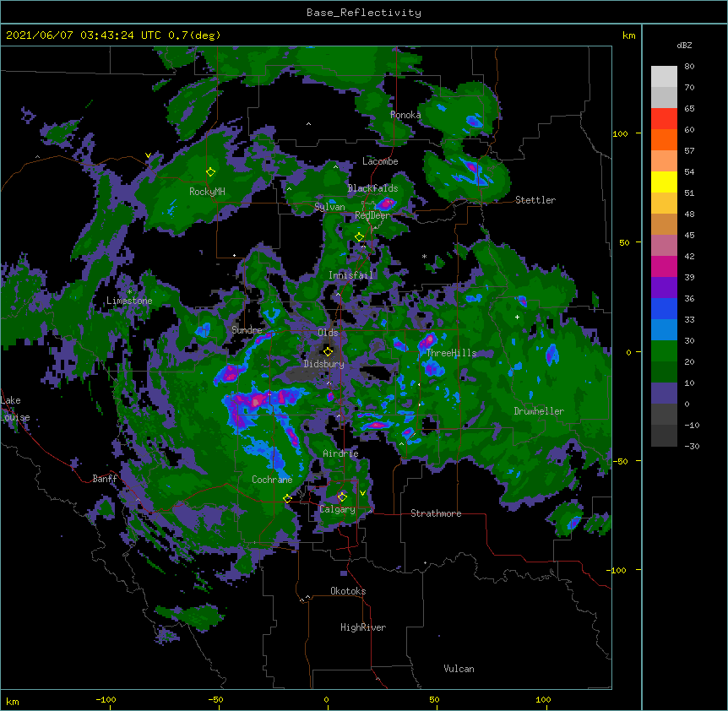Click the Sundre city label
Screen dimensions: 728x711
[247, 330]
